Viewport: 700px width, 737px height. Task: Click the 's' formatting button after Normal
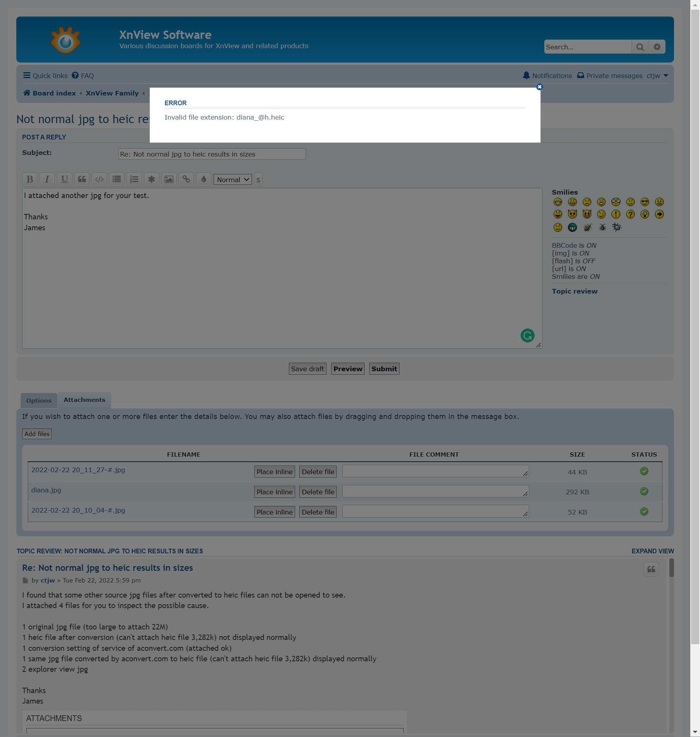tap(258, 180)
